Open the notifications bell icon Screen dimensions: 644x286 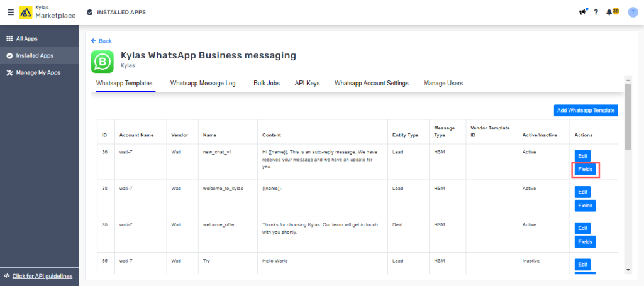(609, 13)
